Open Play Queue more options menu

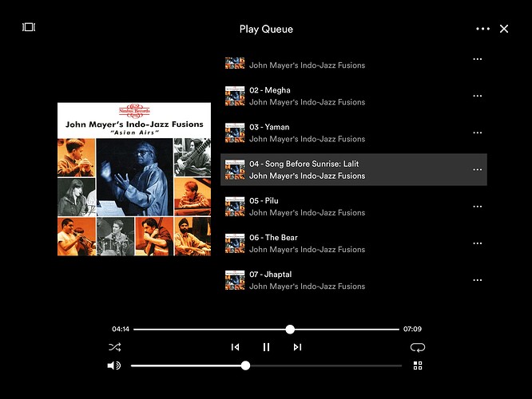coord(482,29)
